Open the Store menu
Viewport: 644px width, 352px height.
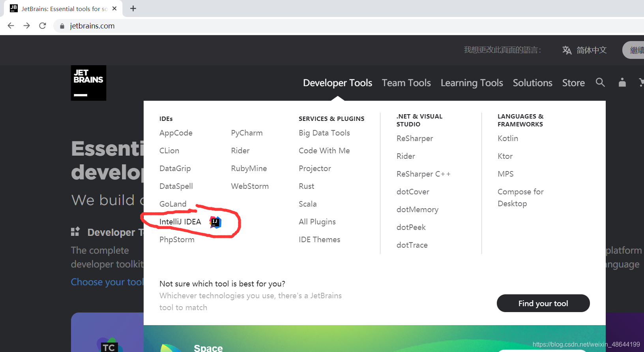click(573, 83)
